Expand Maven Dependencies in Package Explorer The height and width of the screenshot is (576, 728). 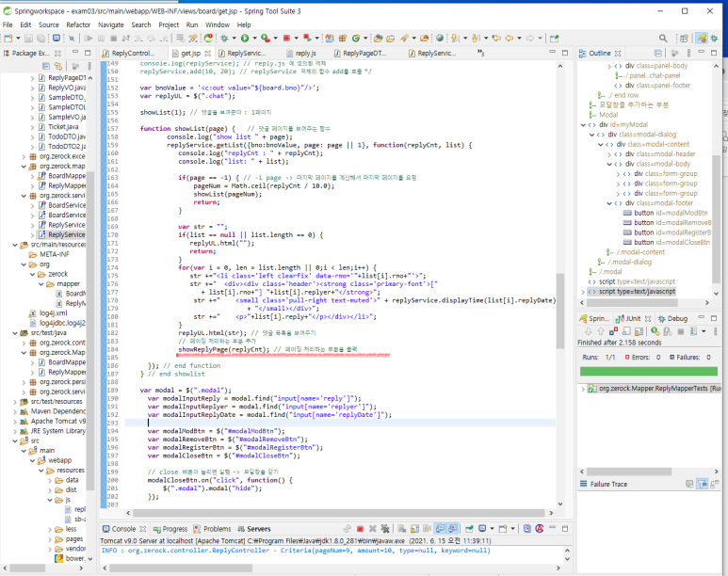15,411
